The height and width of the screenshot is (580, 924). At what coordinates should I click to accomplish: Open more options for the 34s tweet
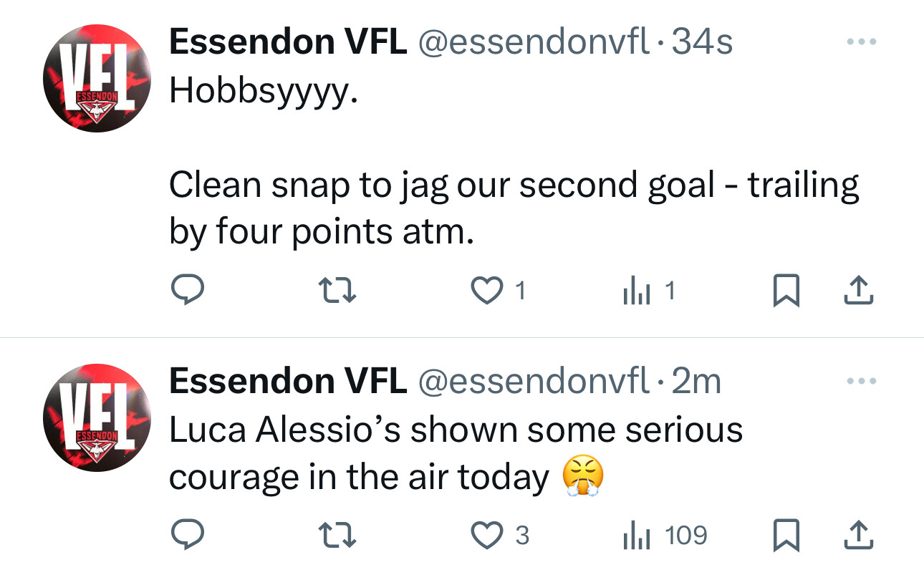coord(860,42)
